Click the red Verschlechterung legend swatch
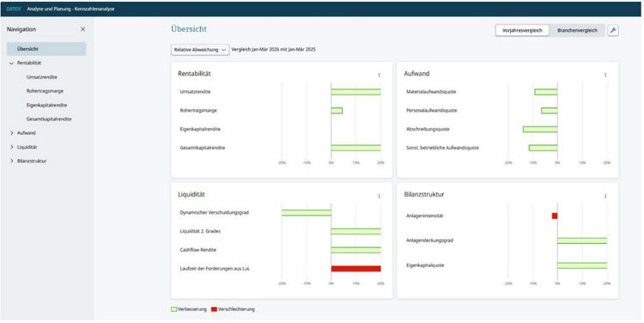 214,309
